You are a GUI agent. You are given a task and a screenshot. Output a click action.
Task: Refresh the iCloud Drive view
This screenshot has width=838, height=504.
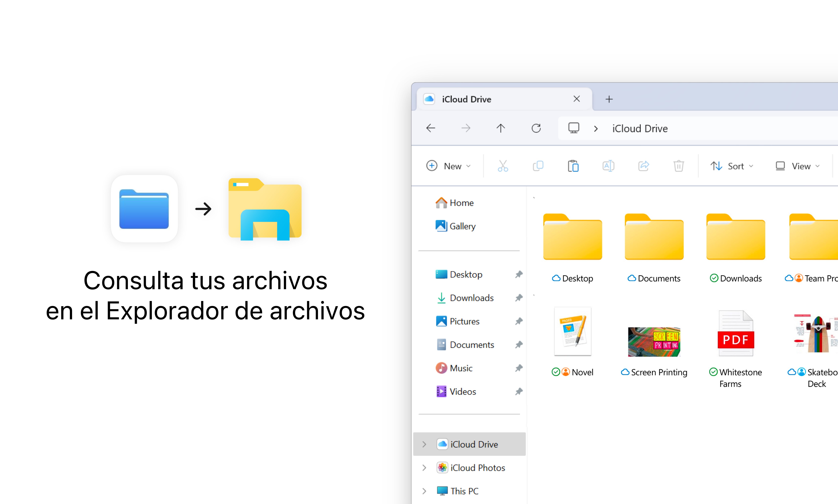536,128
